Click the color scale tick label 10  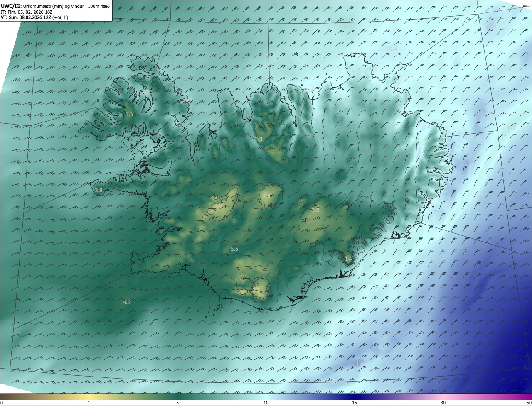click(266, 403)
